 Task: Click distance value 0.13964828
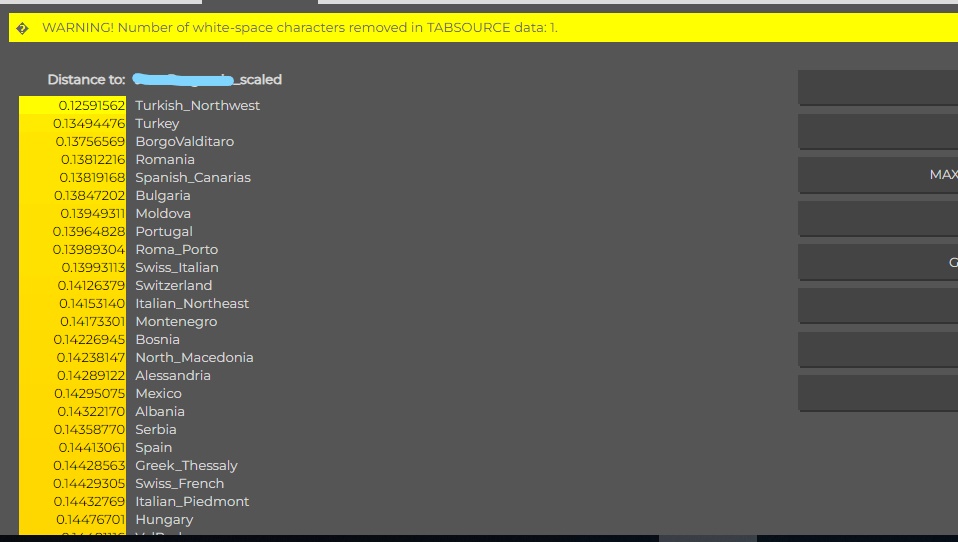[x=89, y=232]
